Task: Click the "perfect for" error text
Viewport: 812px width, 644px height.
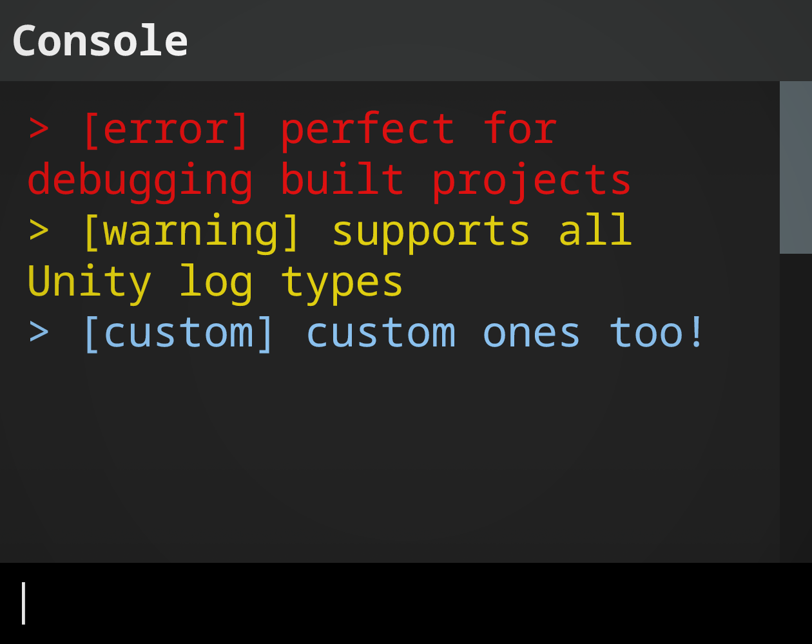Action: [418, 129]
